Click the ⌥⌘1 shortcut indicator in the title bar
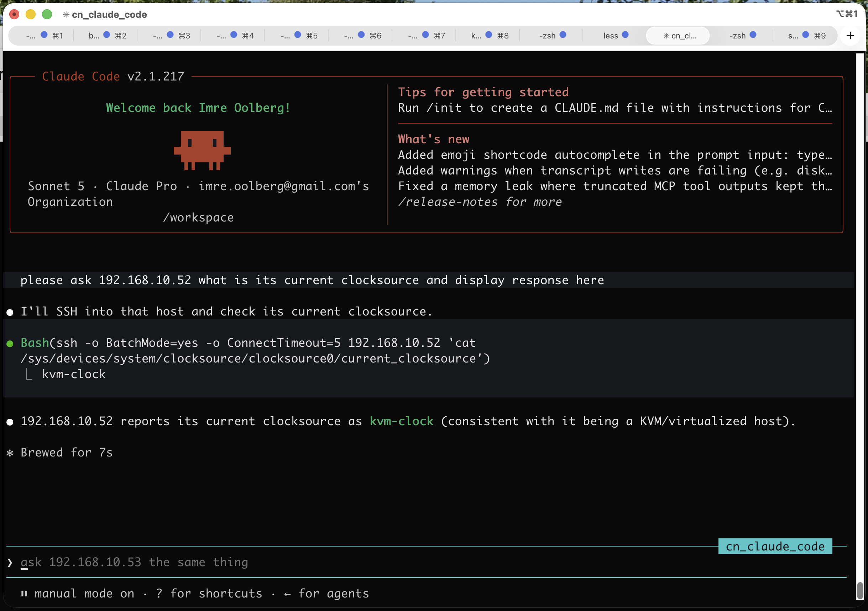This screenshot has height=611, width=868. [847, 14]
